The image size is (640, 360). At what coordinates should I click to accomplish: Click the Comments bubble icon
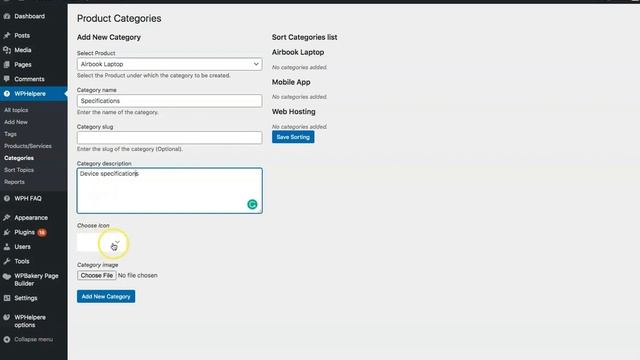(7, 79)
